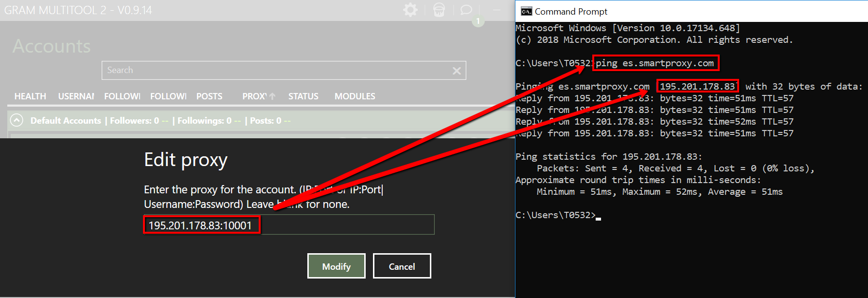Screen dimensions: 868x298
Task: Click the Accounts page heading
Action: (x=52, y=46)
